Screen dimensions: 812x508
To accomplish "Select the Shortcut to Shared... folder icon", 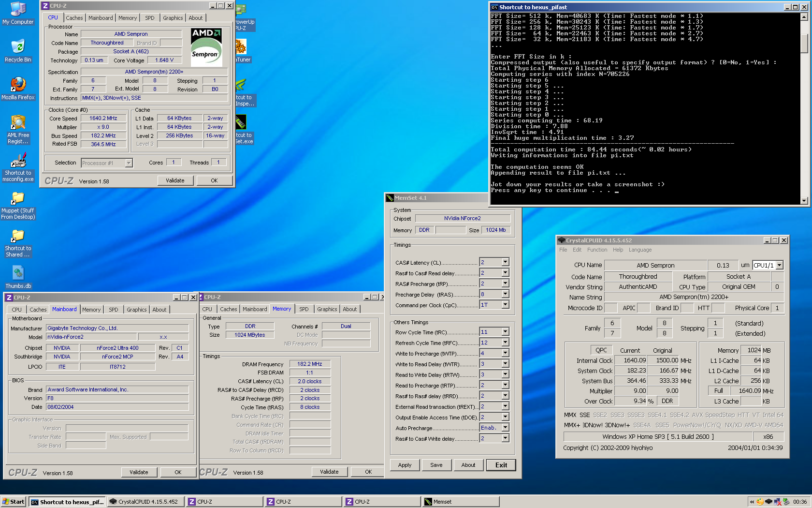I will coord(18,242).
